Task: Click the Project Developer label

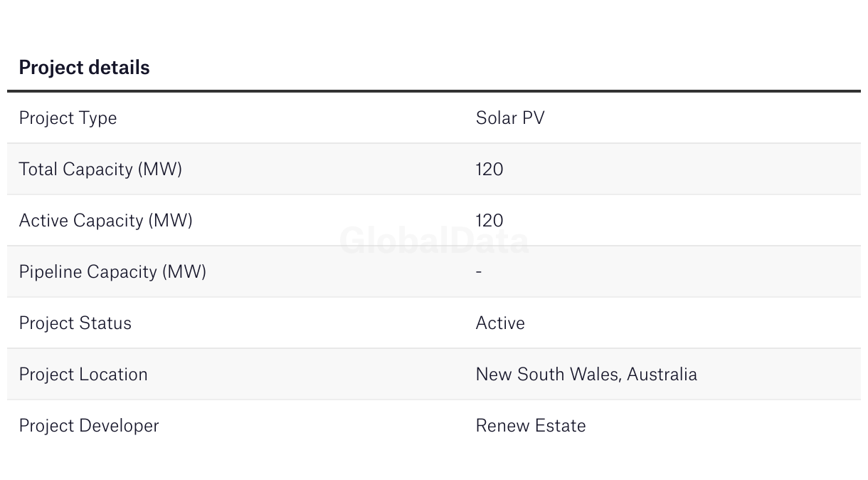Action: tap(89, 426)
